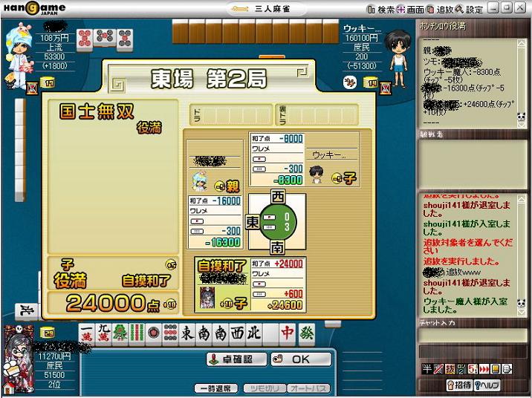
Task: Click the OK button to confirm results
Action: click(300, 359)
